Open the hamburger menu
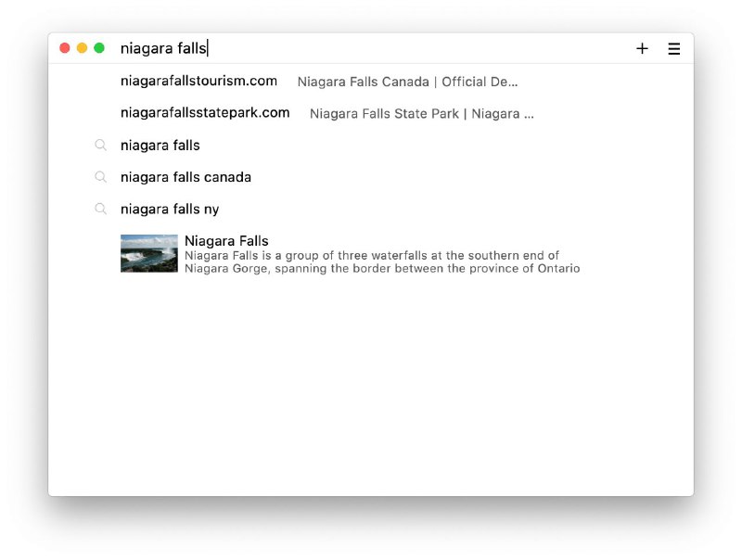The width and height of the screenshot is (742, 560). 674,48
